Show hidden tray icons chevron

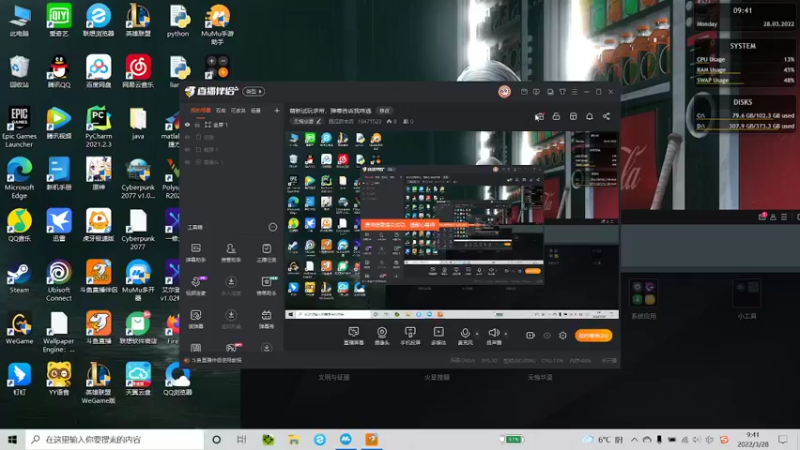tap(634, 439)
